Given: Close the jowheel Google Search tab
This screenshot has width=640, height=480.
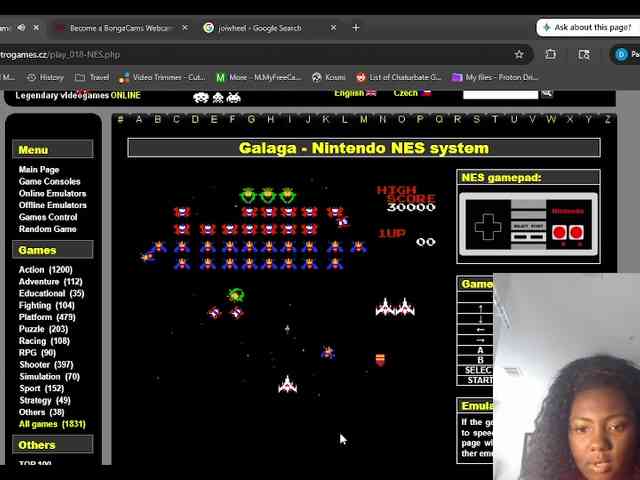Looking at the screenshot, I should pos(333,28).
